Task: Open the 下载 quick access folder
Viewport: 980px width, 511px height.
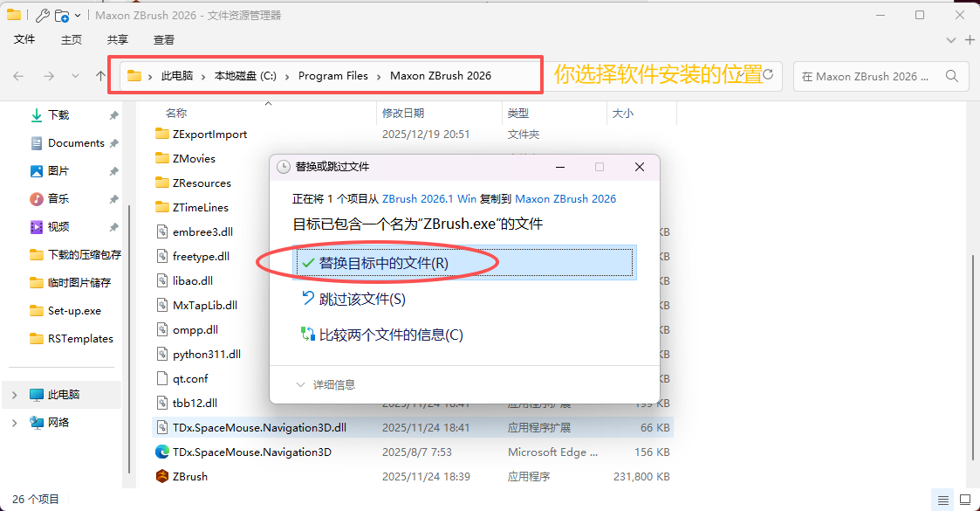Action: point(58,114)
